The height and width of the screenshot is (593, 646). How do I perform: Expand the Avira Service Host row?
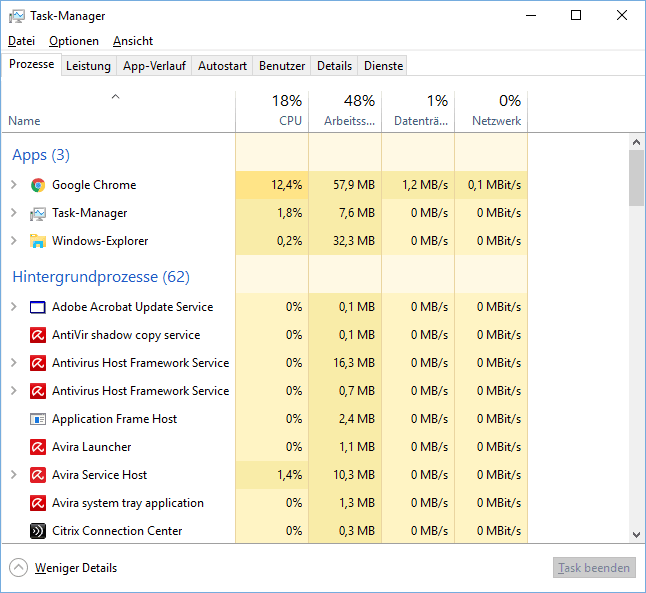[14, 475]
